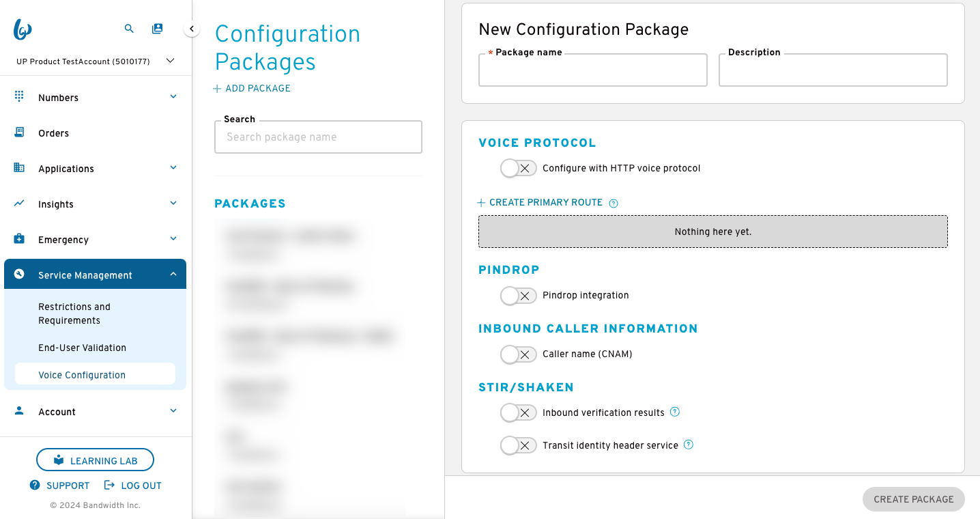Open the account selector dropdown
This screenshot has height=519, width=980.
(x=171, y=61)
